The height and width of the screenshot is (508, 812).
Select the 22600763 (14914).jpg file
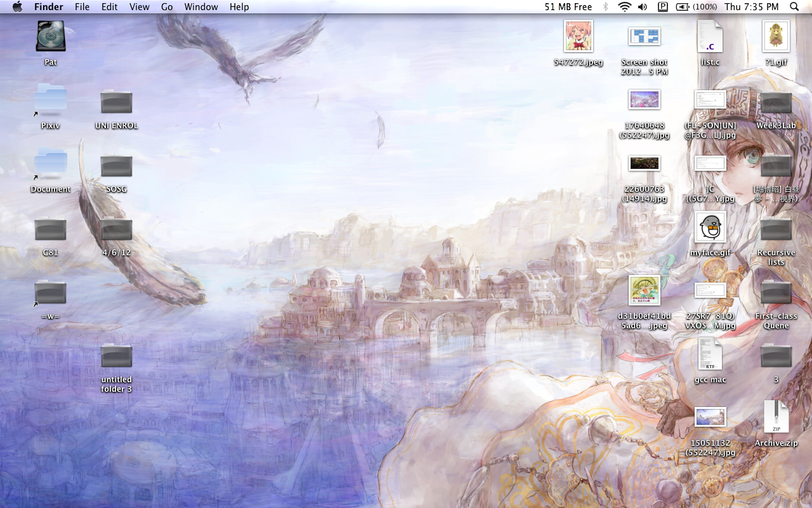pyautogui.click(x=645, y=163)
